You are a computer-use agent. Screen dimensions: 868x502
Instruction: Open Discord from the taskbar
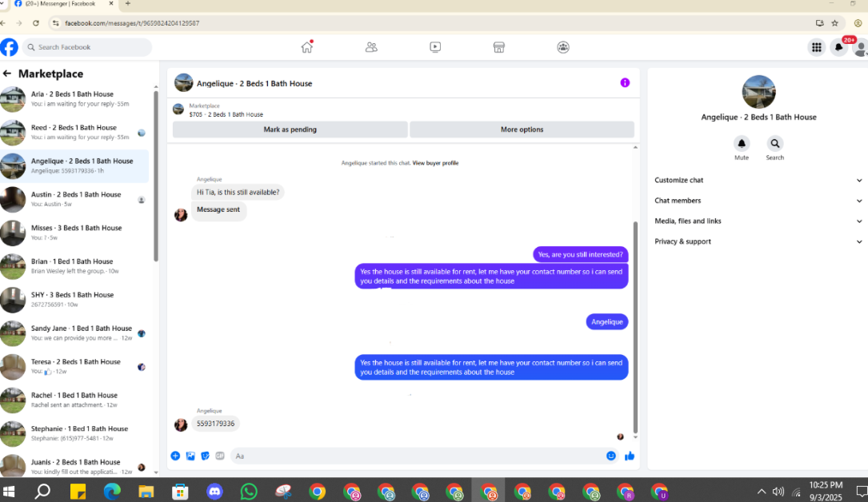point(214,492)
